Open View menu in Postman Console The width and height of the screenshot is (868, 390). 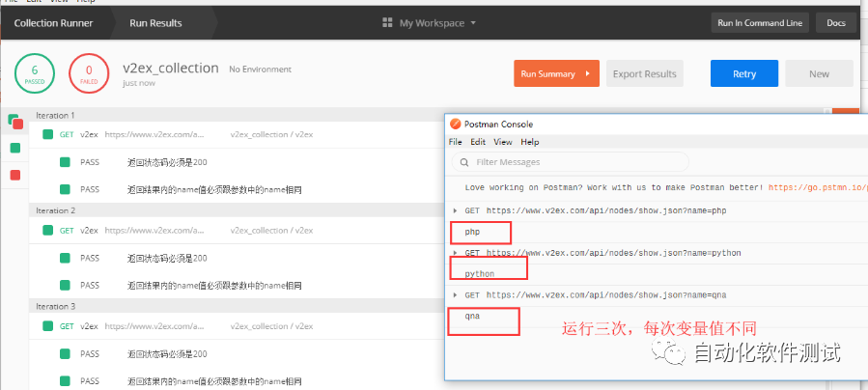point(503,142)
